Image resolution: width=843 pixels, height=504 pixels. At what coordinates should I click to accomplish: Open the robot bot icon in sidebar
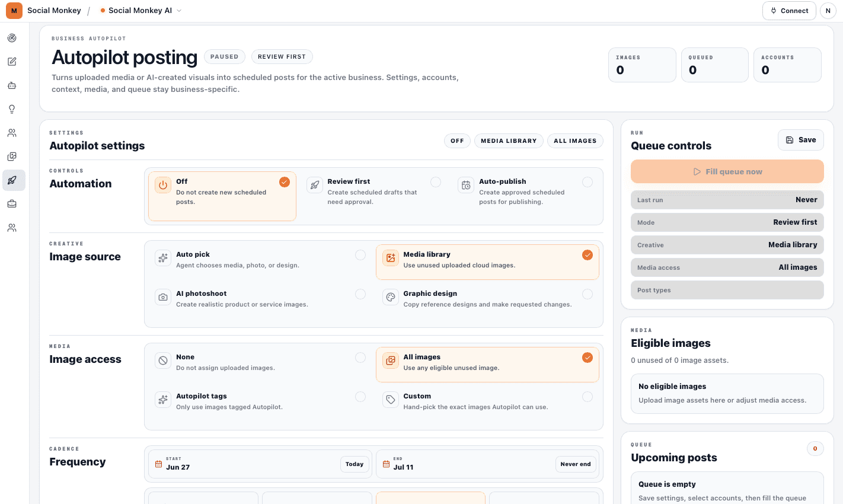(12, 85)
